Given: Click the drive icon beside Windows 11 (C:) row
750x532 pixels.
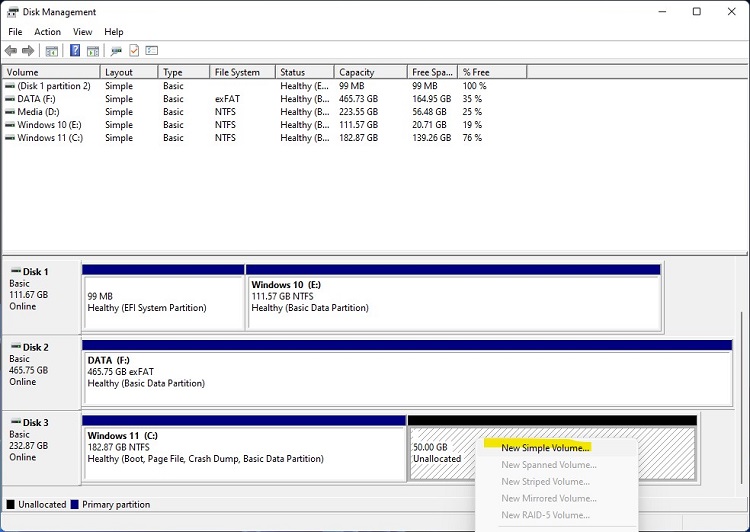Looking at the screenshot, I should pos(10,138).
